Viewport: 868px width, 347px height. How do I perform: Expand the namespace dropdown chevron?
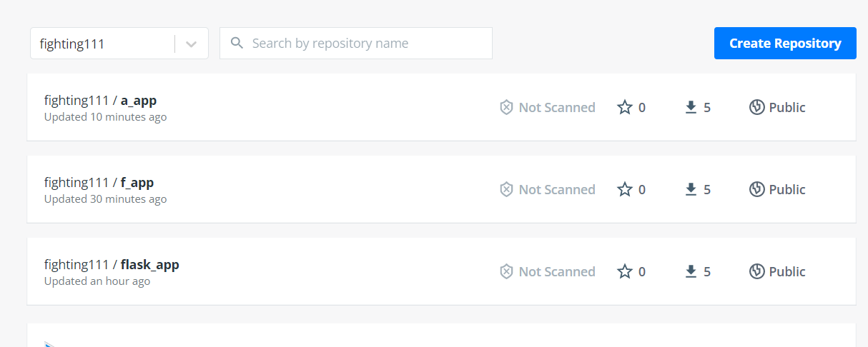[191, 44]
